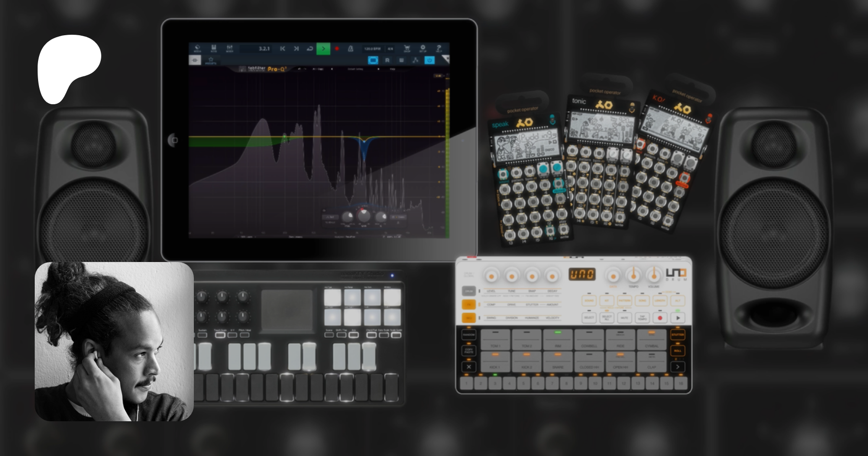Open the 120 BPM tempo field
The height and width of the screenshot is (456, 868).
coord(372,49)
